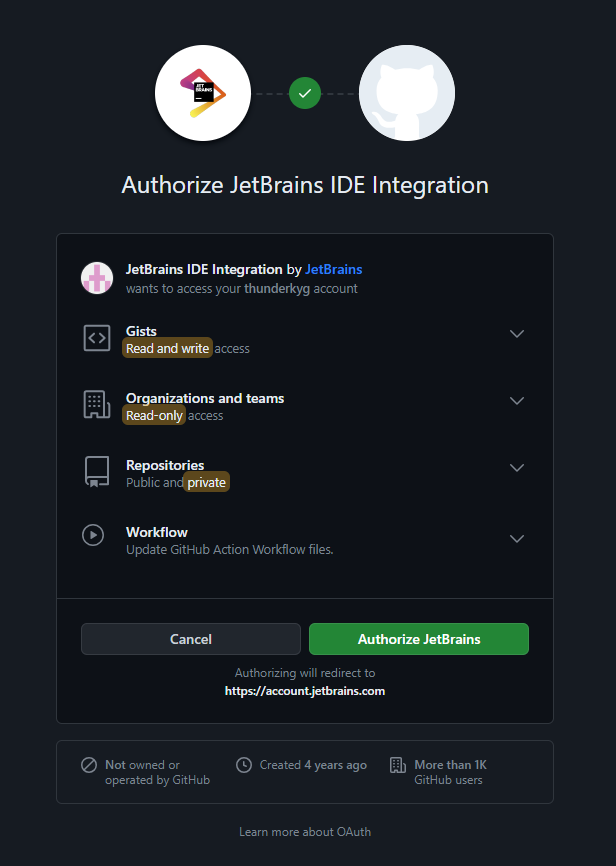Click the 'Not owned' prohibited circle icon
Screen dimensions: 616x866
89,765
